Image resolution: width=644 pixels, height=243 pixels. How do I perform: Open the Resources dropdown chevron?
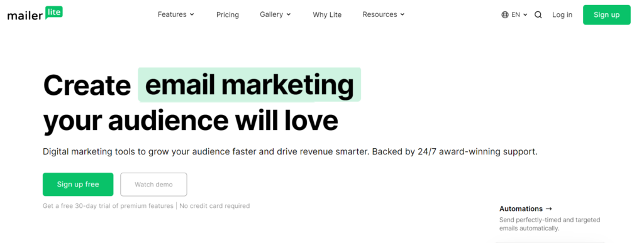402,14
